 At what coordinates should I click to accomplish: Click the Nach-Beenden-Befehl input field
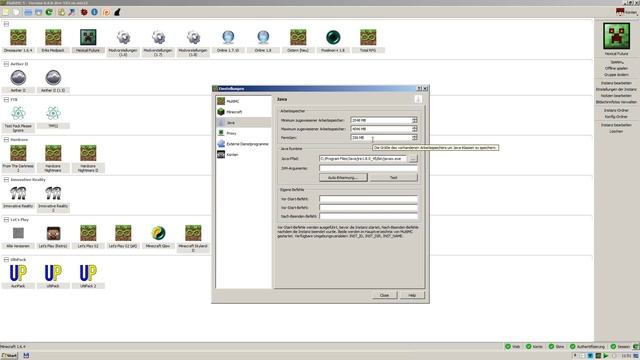coord(368,216)
